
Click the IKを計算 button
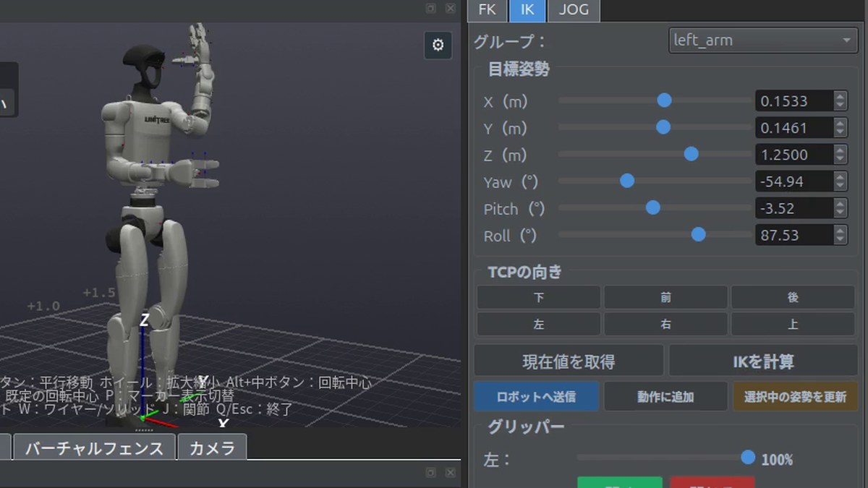coord(763,361)
